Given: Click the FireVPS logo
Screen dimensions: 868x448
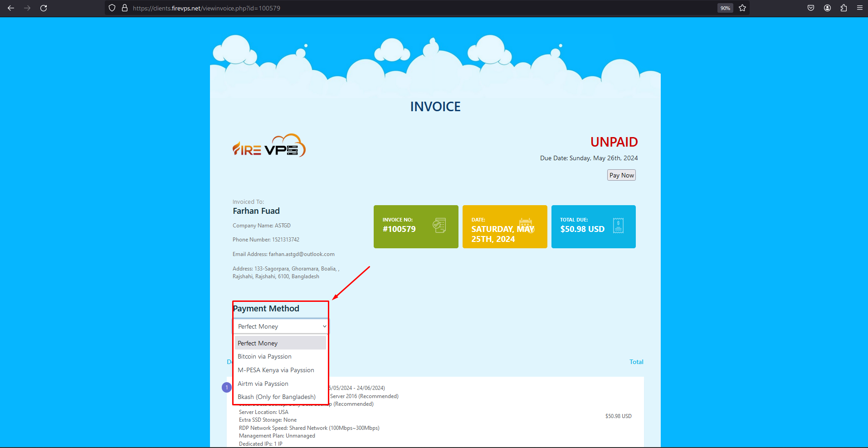Looking at the screenshot, I should coord(269,146).
